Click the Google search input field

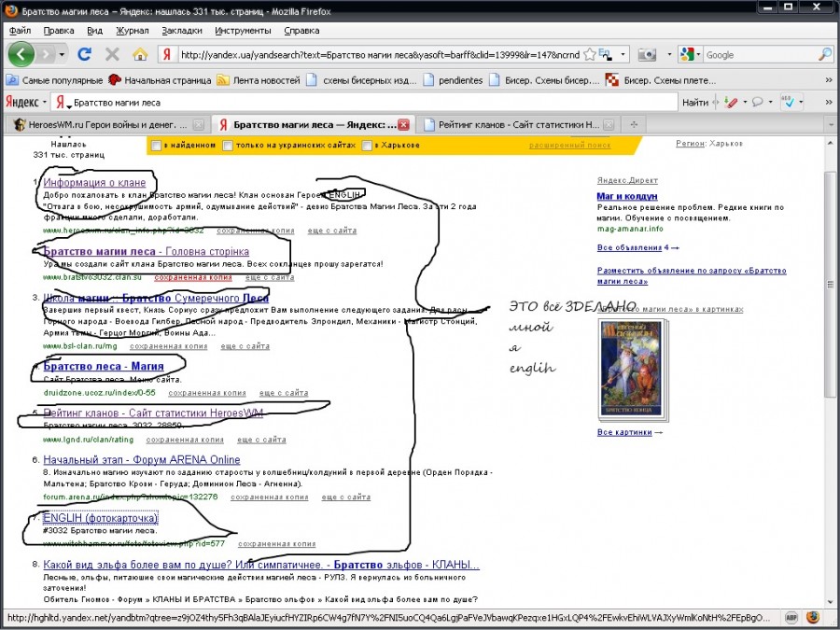coord(761,55)
